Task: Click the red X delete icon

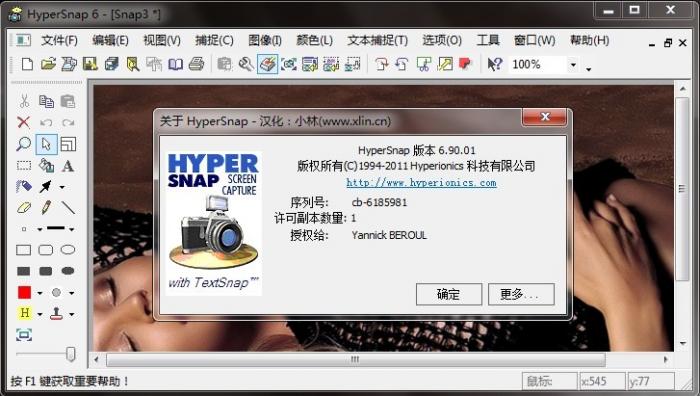Action: (x=24, y=122)
